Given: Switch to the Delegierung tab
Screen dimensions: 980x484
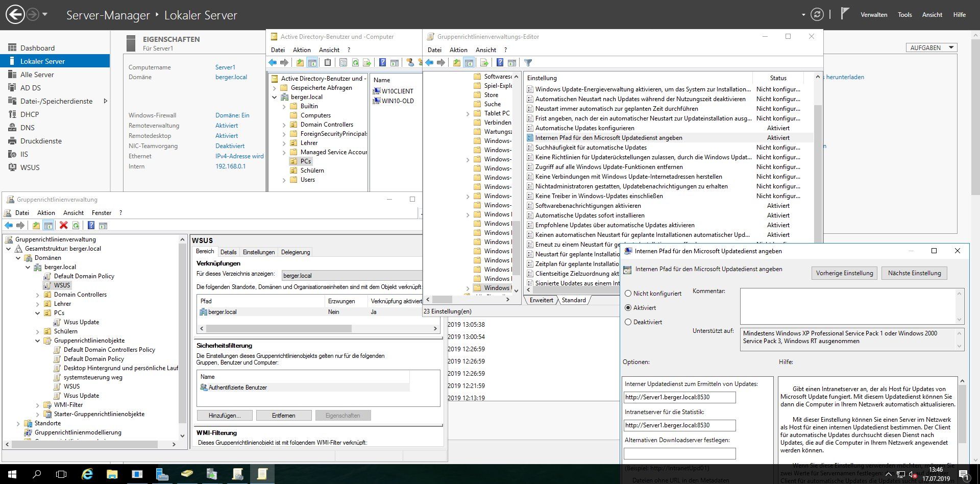Looking at the screenshot, I should 296,252.
